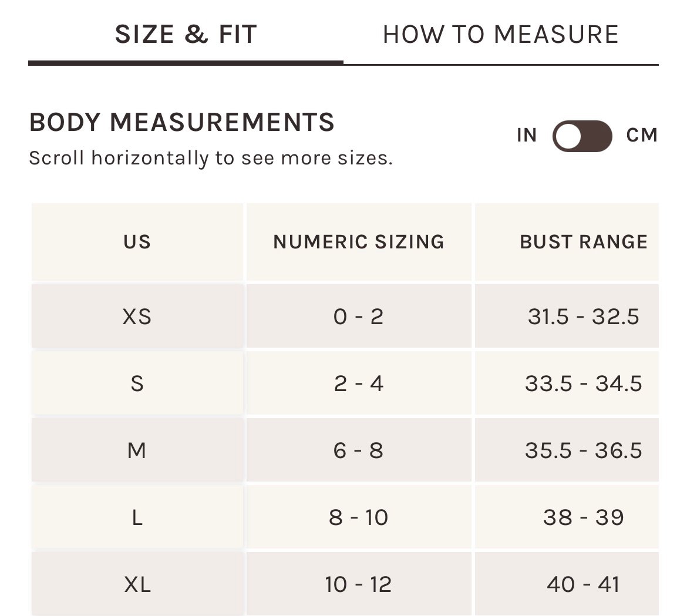The width and height of the screenshot is (687, 616).
Task: Select the M size cell
Action: coord(137,451)
